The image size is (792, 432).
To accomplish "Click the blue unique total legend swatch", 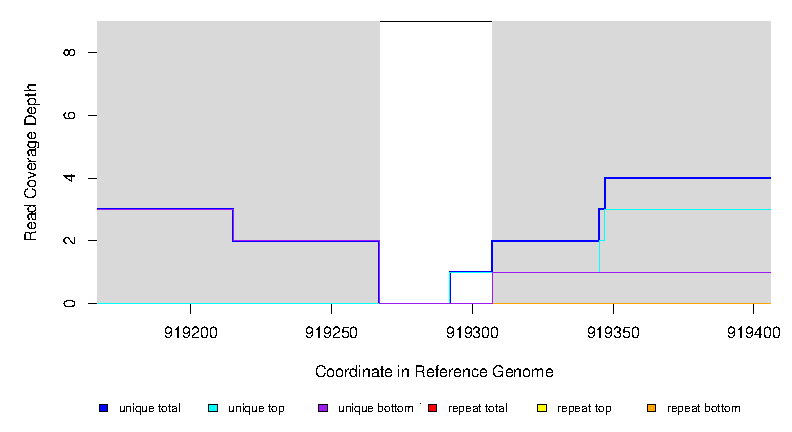I will coord(103,408).
